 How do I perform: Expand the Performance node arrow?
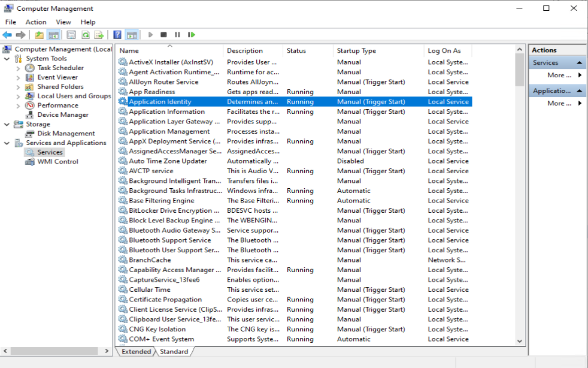(18, 106)
